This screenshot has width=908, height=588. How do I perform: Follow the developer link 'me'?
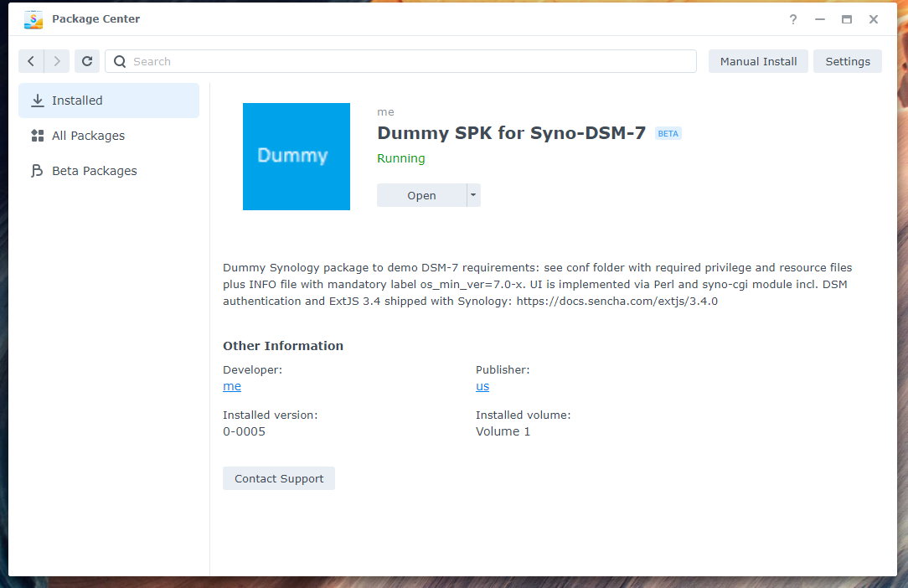coord(232,386)
